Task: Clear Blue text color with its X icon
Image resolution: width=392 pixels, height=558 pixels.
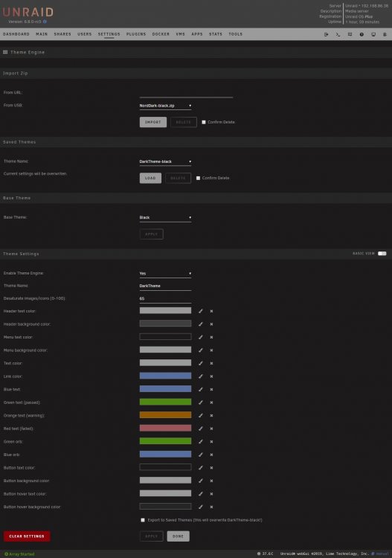Action: click(211, 389)
